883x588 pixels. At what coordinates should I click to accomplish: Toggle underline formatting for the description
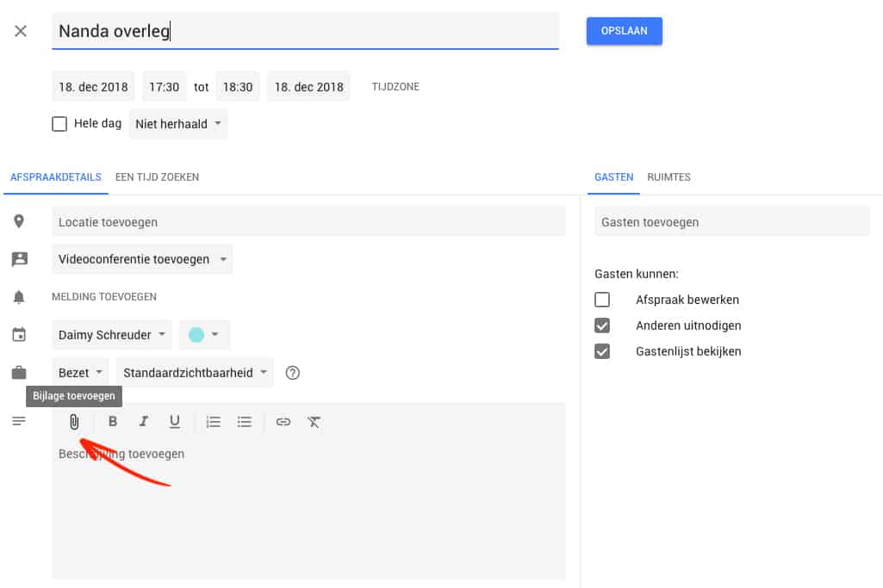[x=175, y=421]
